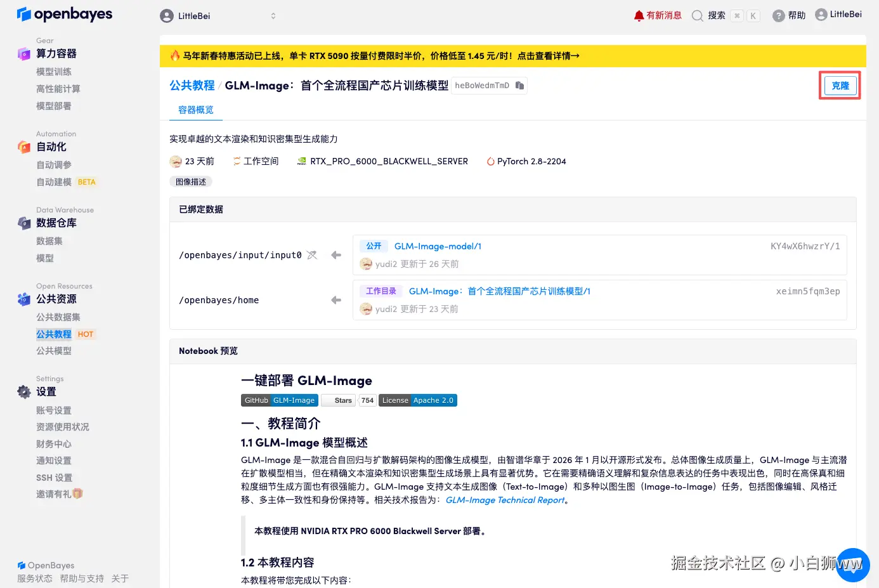Click yudi2 avatar updated 26 天前

click(x=366, y=264)
